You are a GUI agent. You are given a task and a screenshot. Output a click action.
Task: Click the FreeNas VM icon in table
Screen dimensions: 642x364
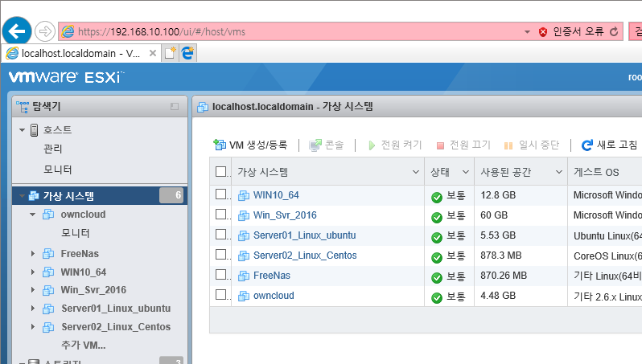244,276
